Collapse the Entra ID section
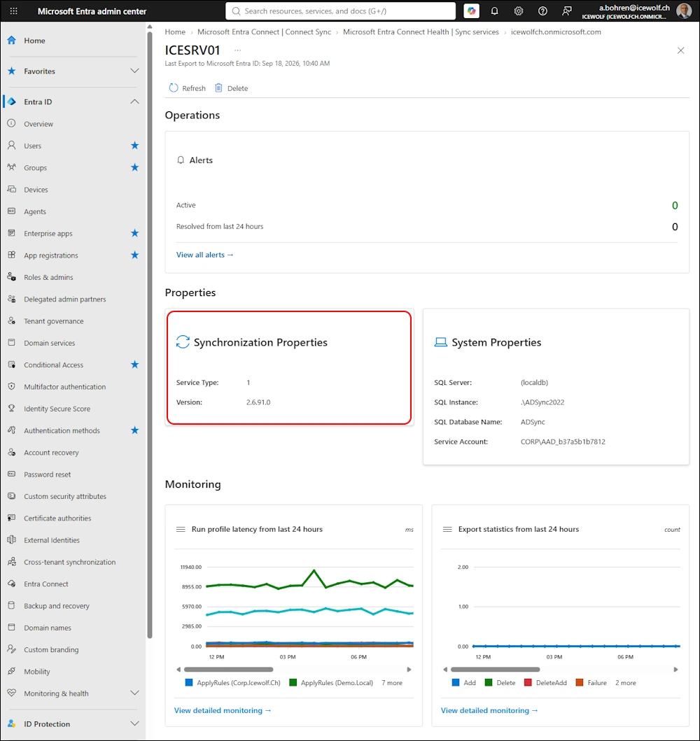The image size is (700, 741). pyautogui.click(x=134, y=101)
